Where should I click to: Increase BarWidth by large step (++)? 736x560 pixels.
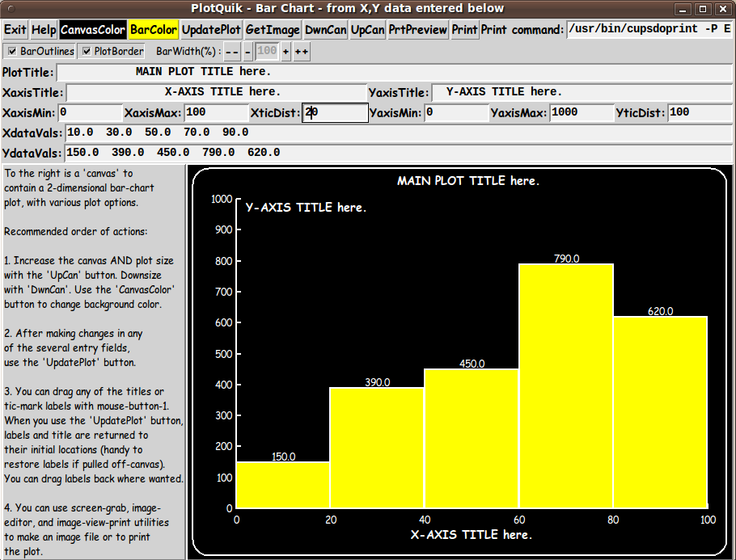click(x=302, y=52)
